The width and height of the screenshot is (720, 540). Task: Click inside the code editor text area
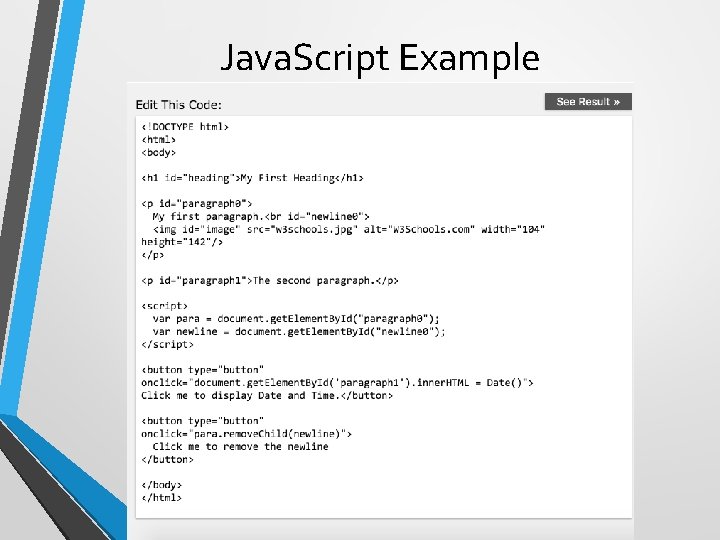[x=384, y=317]
